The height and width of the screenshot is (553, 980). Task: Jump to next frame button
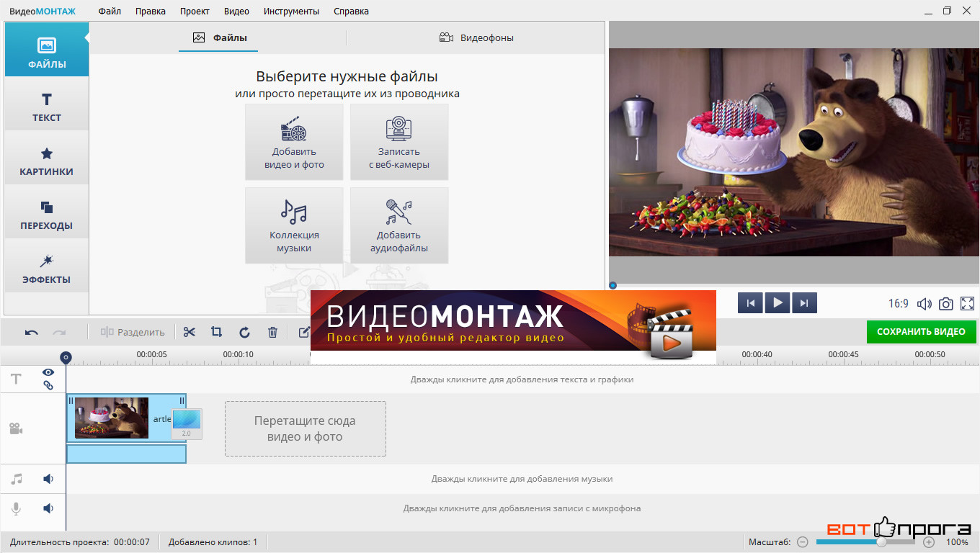(804, 303)
